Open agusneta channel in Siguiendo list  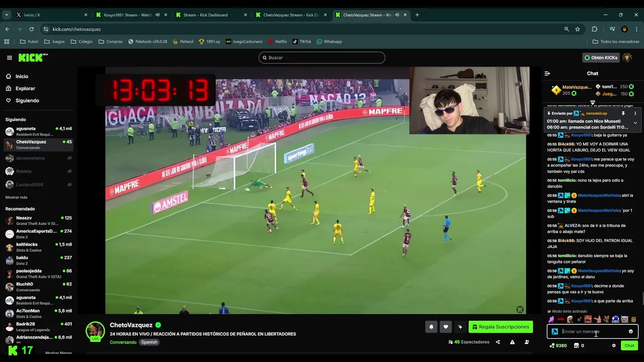point(39,131)
